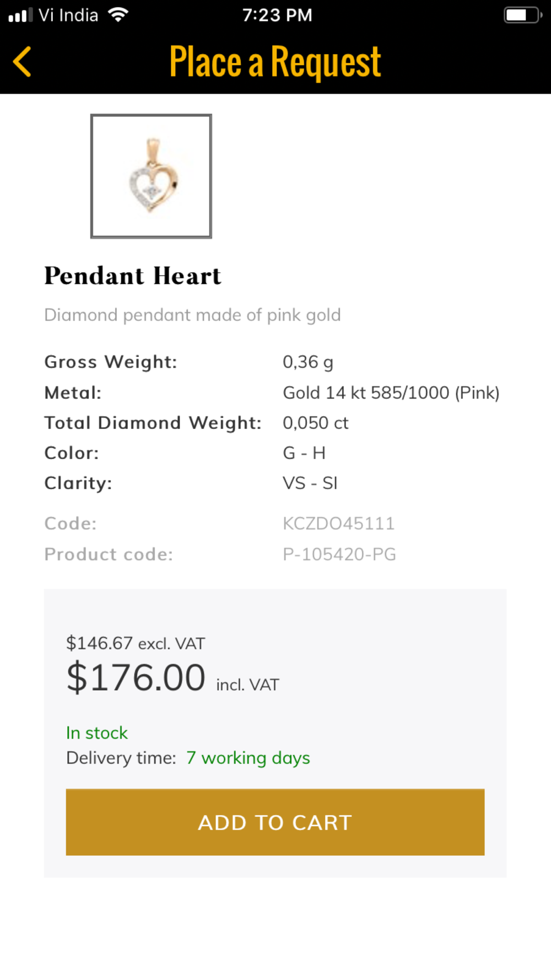Select the code value KCZDO45111

[x=338, y=523]
